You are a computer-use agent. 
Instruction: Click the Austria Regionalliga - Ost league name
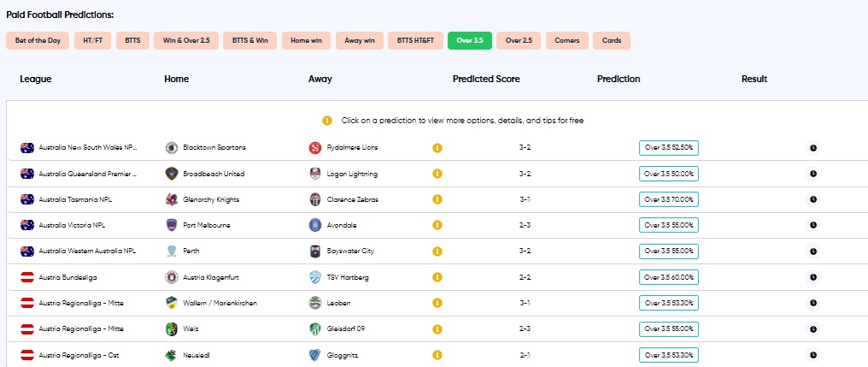tap(79, 355)
